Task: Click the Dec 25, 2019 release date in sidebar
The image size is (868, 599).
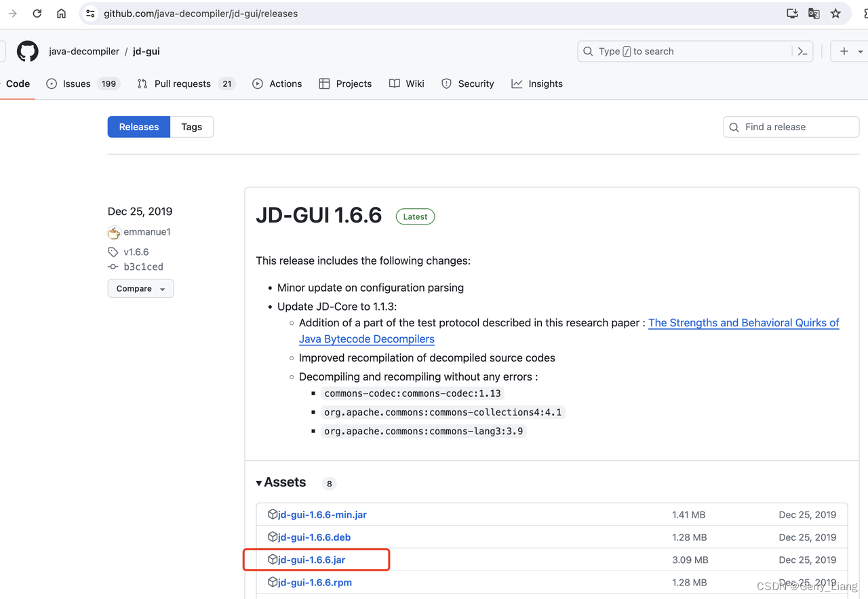Action: tap(140, 211)
